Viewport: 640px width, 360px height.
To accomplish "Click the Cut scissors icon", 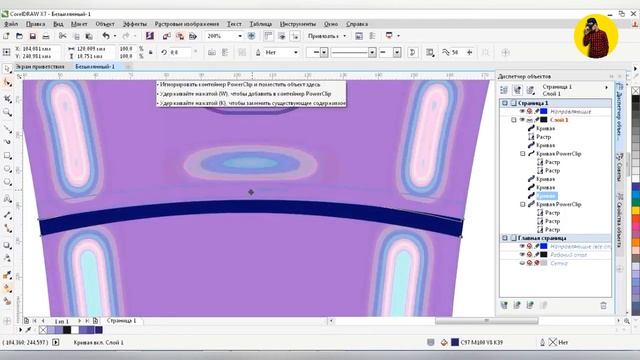I will pos(62,36).
